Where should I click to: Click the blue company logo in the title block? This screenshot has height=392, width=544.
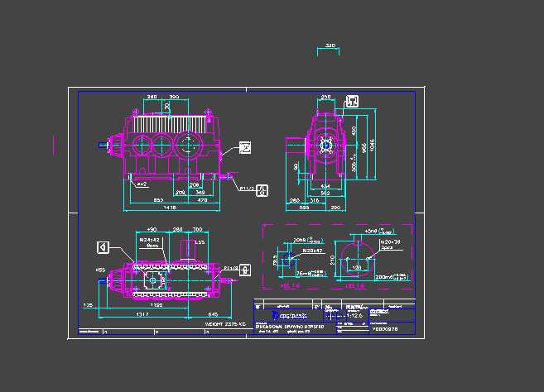[289, 315]
